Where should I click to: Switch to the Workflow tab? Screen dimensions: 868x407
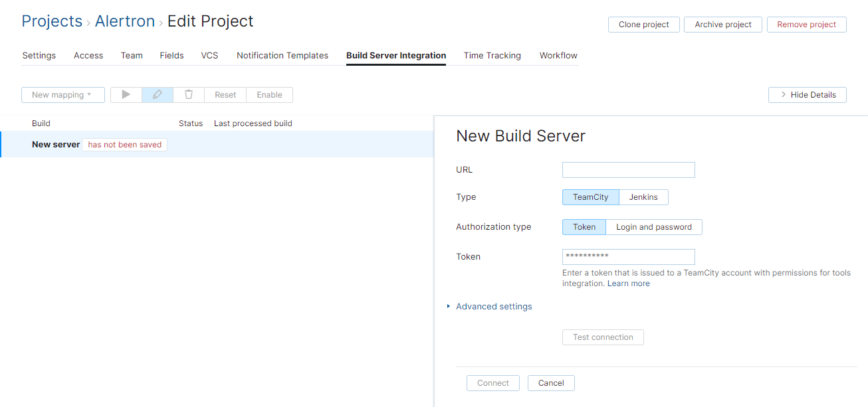point(558,55)
